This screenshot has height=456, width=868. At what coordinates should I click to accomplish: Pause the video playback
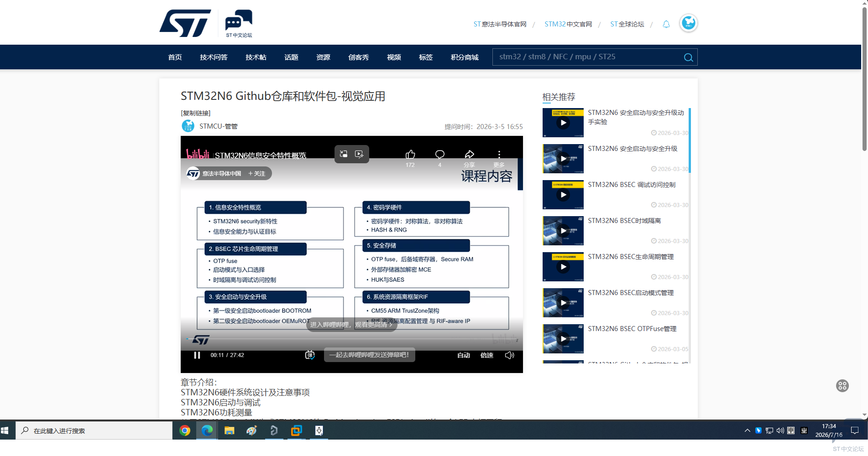(197, 355)
